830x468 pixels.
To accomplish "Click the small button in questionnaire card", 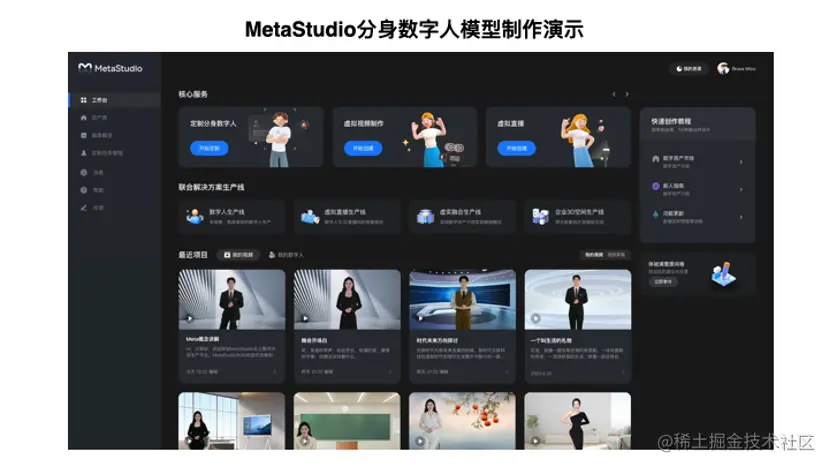I will point(663,282).
